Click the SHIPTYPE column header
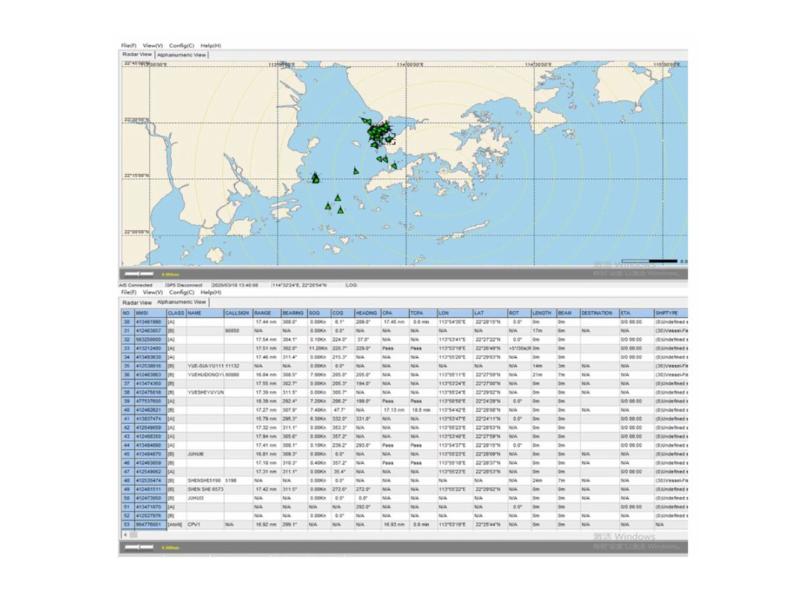810x590 pixels. tap(667, 312)
